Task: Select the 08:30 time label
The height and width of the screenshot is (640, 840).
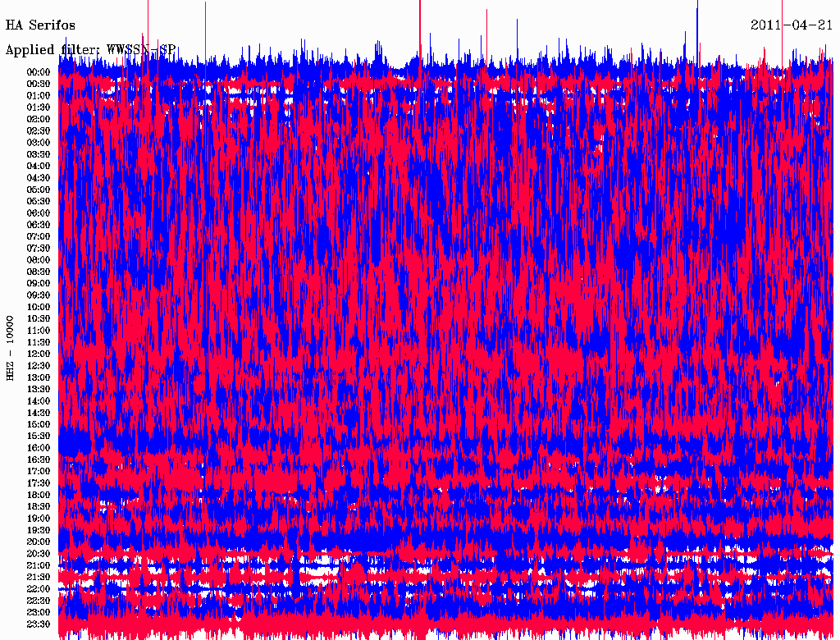Action: (x=39, y=272)
